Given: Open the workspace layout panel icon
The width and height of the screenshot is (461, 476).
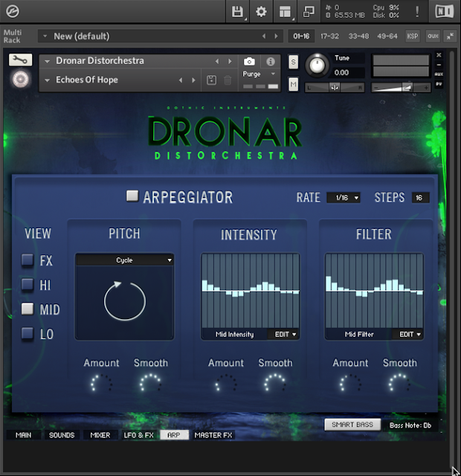Looking at the screenshot, I should [285, 12].
